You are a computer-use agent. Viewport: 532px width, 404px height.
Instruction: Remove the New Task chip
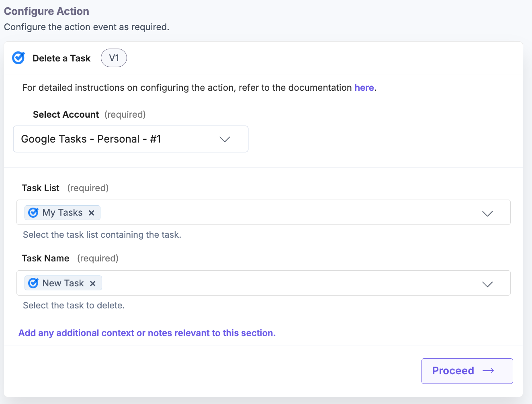[x=93, y=284]
